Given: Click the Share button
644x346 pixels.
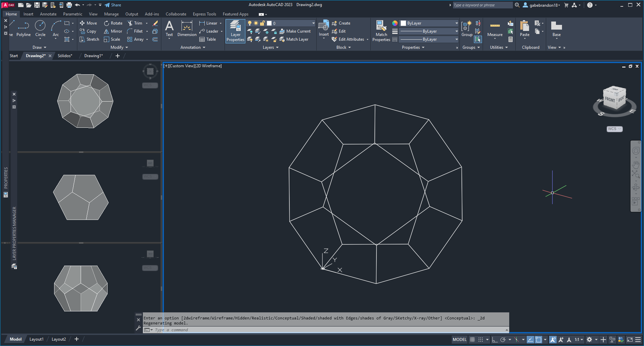Looking at the screenshot, I should pyautogui.click(x=113, y=5).
